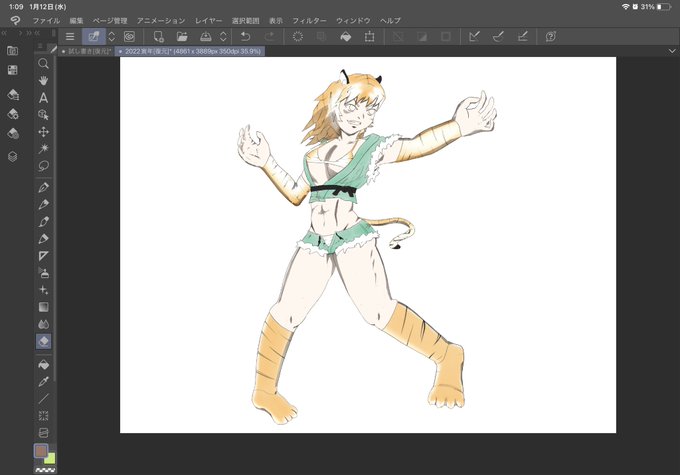
Task: Open the ファイル menu
Action: click(46, 20)
